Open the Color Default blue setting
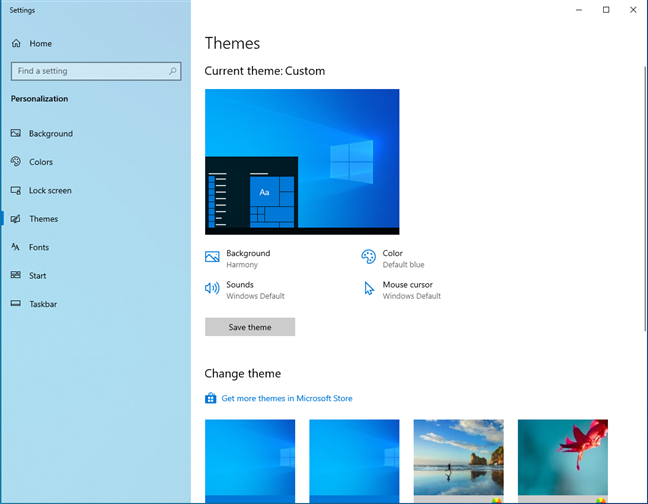This screenshot has width=648, height=504. coord(393,258)
